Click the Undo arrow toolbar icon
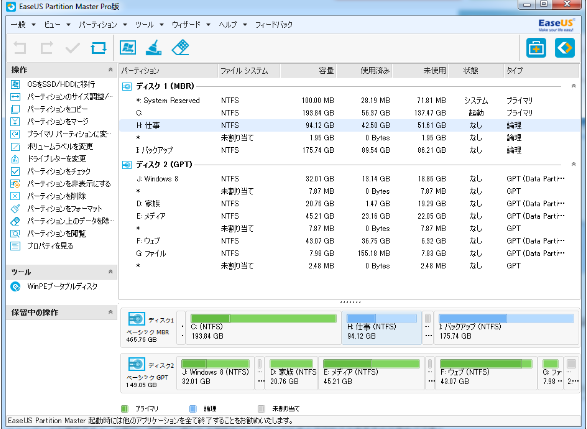The width and height of the screenshot is (587, 429). point(20,48)
